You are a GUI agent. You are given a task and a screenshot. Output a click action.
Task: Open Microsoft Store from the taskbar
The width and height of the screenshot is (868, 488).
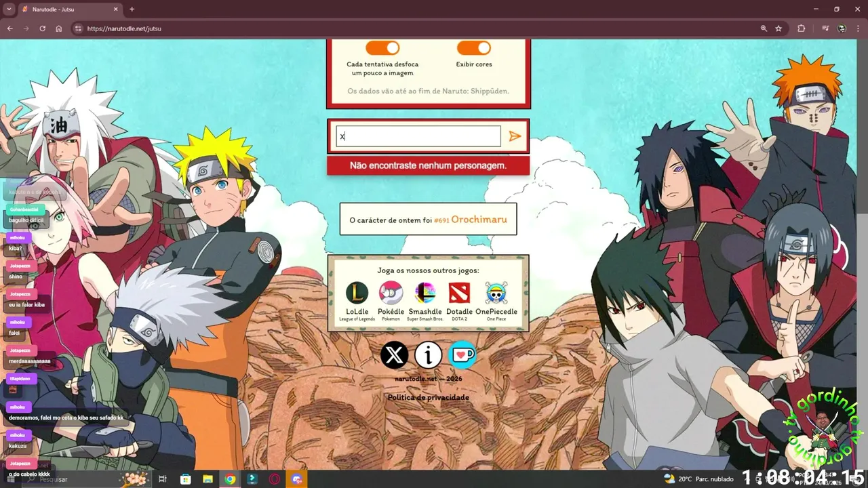[x=185, y=479]
